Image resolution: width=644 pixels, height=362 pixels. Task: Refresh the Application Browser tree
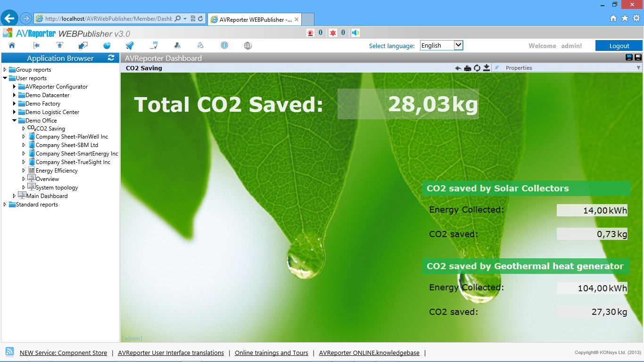[x=111, y=58]
